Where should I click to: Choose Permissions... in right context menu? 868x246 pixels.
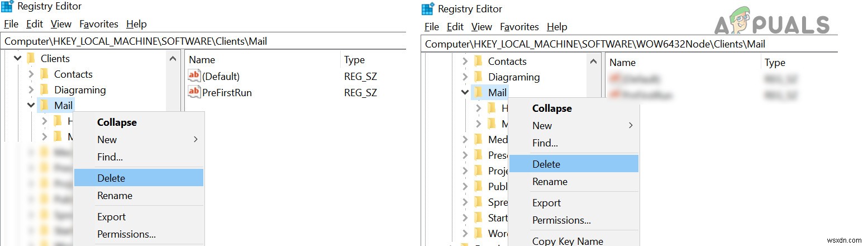point(574,220)
